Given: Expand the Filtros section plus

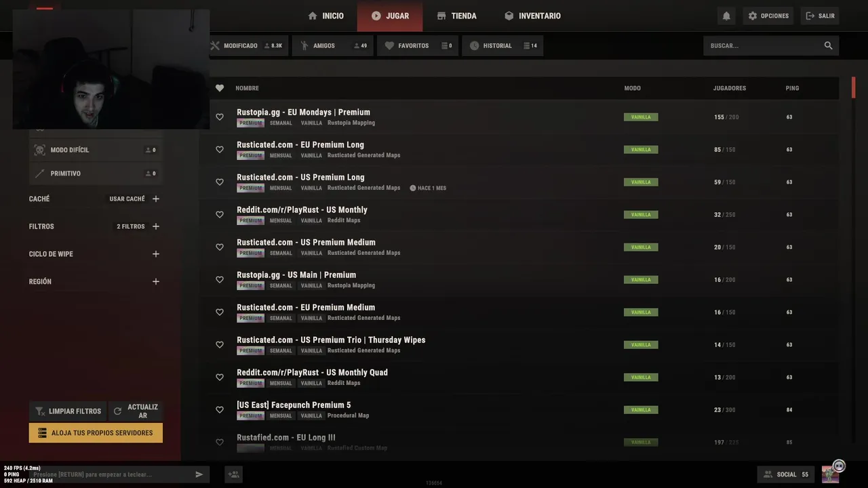Looking at the screenshot, I should click(x=156, y=226).
